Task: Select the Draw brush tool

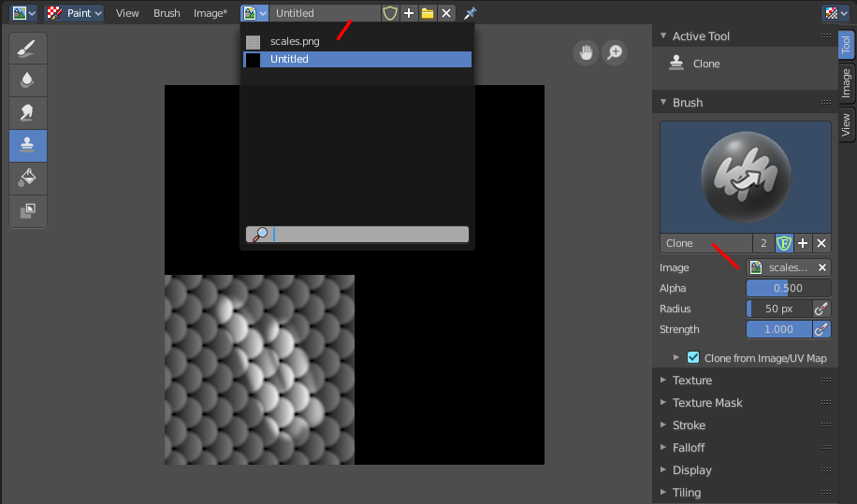Action: [x=27, y=49]
